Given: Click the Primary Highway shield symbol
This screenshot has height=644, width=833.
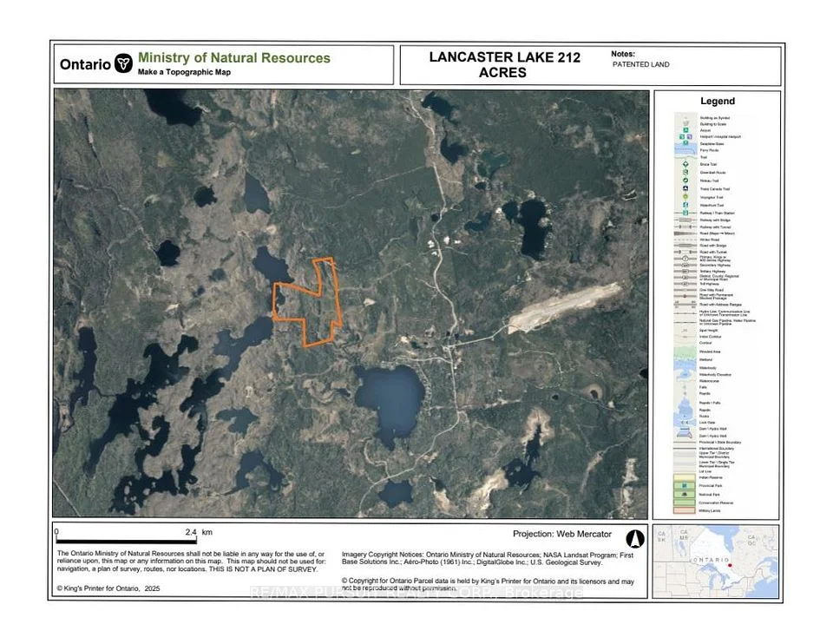Looking at the screenshot, I should click(685, 259).
